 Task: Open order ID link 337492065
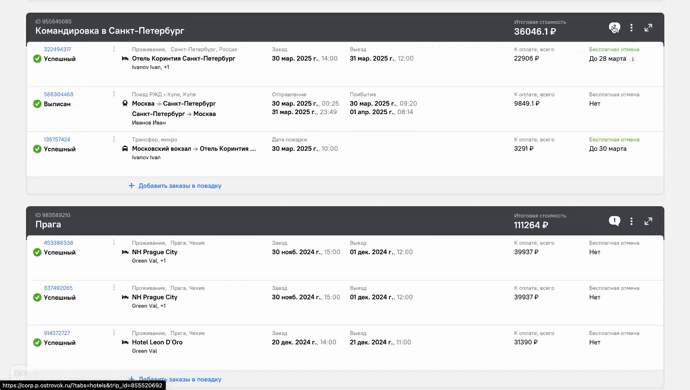coord(58,288)
